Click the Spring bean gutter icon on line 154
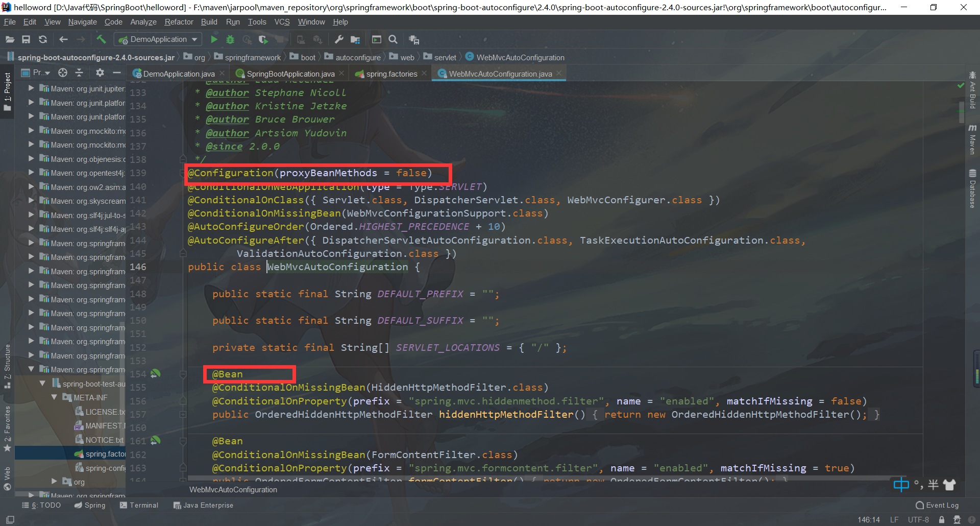980x526 pixels. click(156, 373)
